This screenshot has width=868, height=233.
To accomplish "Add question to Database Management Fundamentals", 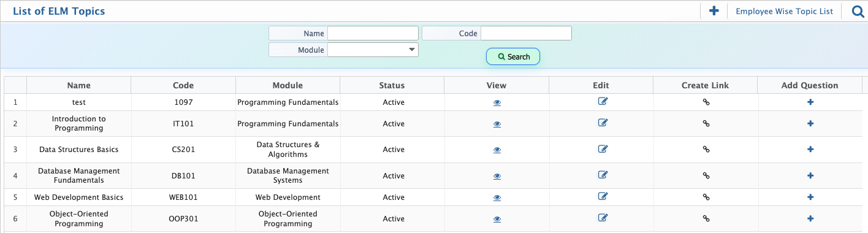I will pos(810,175).
